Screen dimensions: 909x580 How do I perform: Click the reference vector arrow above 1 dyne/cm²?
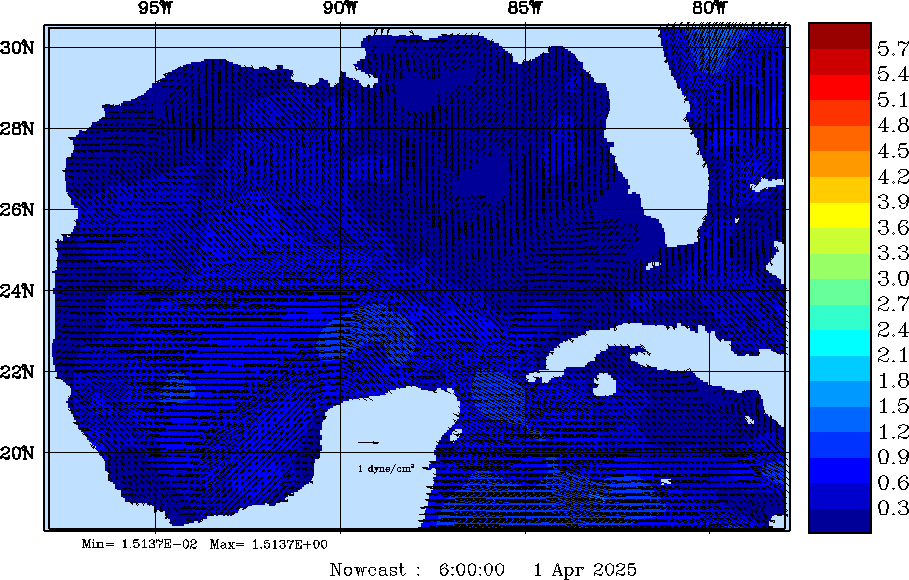[368, 443]
